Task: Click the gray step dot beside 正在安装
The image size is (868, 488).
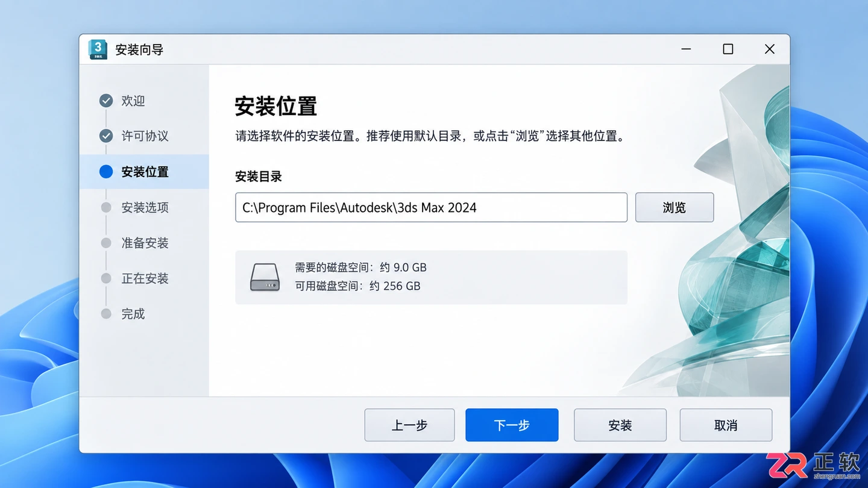Action: (106, 278)
